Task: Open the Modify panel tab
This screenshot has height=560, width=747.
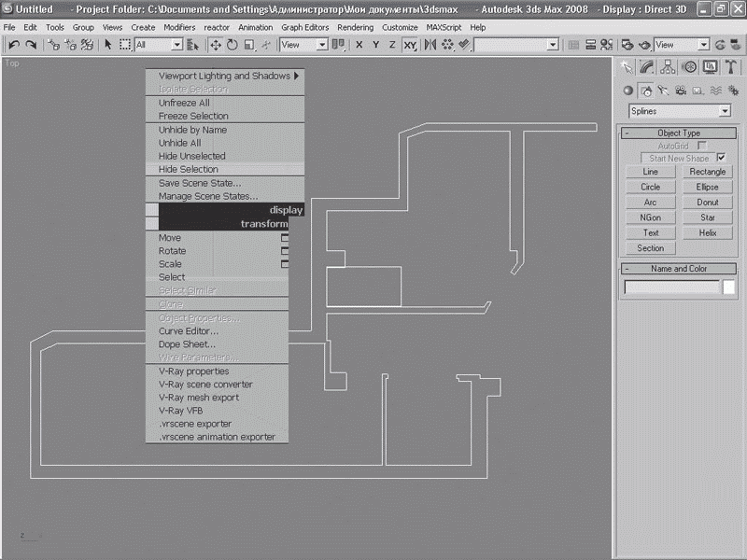Action: point(647,67)
